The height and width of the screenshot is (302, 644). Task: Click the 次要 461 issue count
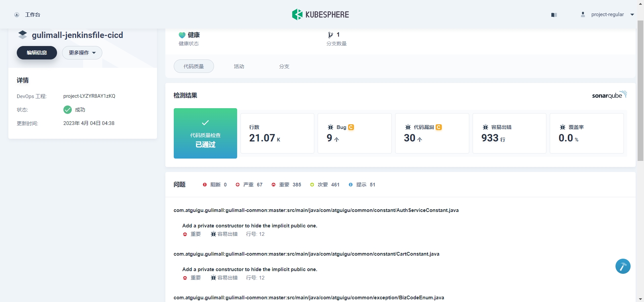pyautogui.click(x=335, y=185)
